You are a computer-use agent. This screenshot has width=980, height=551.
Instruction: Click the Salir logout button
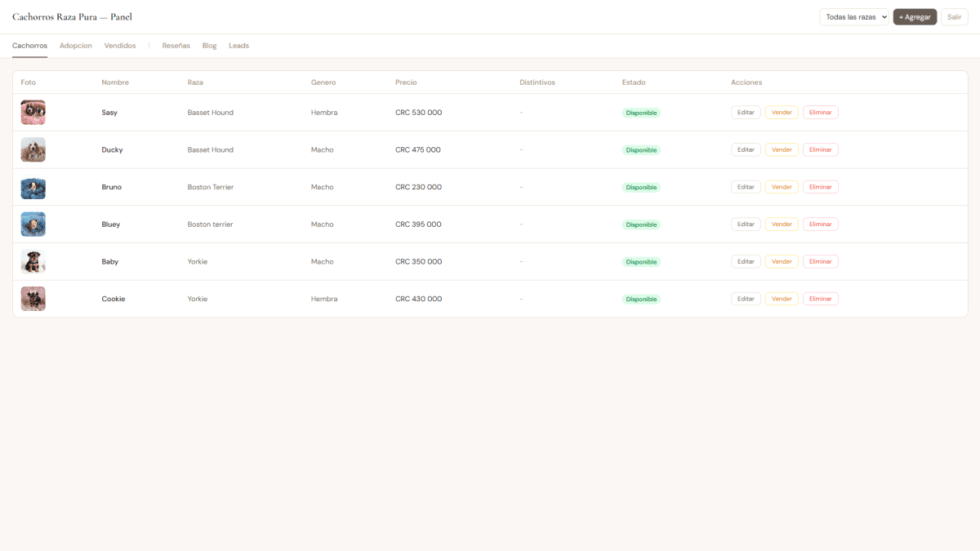pyautogui.click(x=954, y=17)
